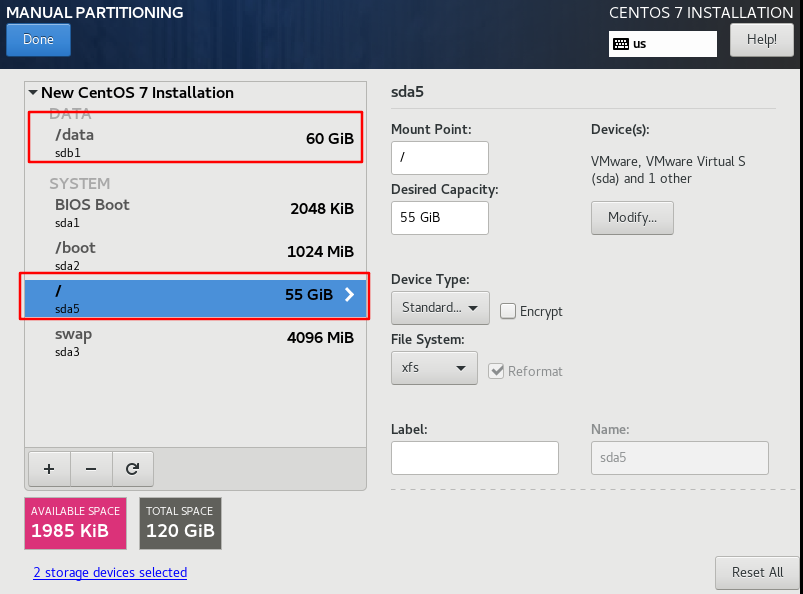Select the swap sda3 partition
The width and height of the screenshot is (803, 594).
[x=195, y=340]
